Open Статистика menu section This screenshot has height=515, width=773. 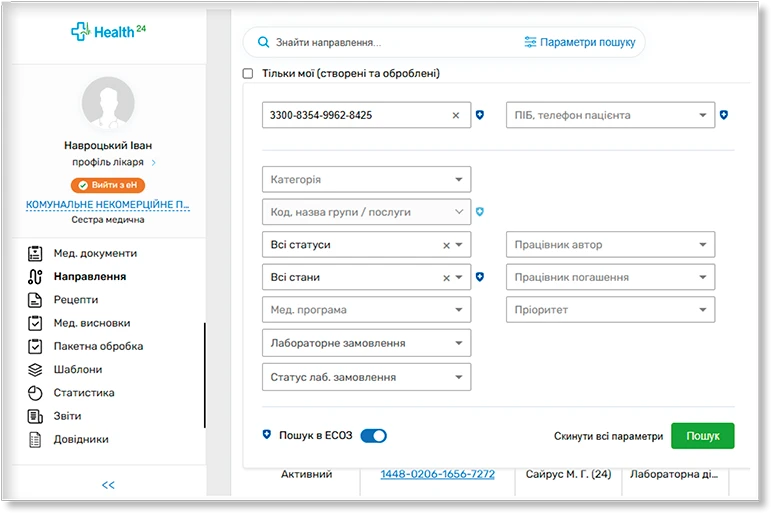click(84, 393)
